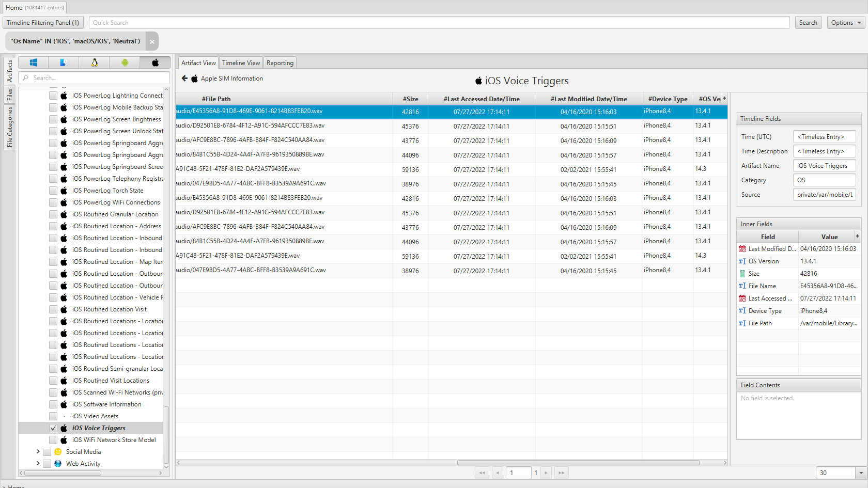
Task: Click the Quick Search input field
Action: [x=439, y=23]
